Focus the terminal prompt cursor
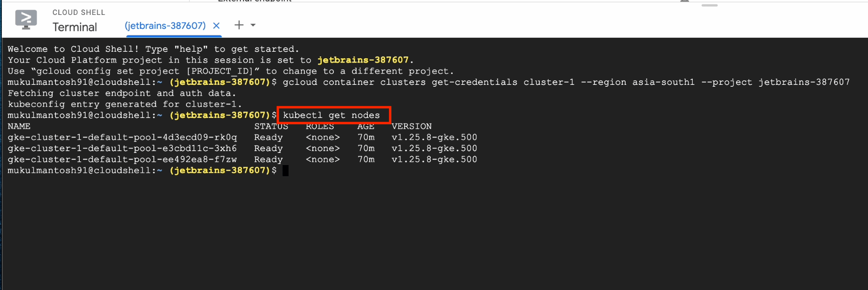The image size is (868, 290). [285, 171]
